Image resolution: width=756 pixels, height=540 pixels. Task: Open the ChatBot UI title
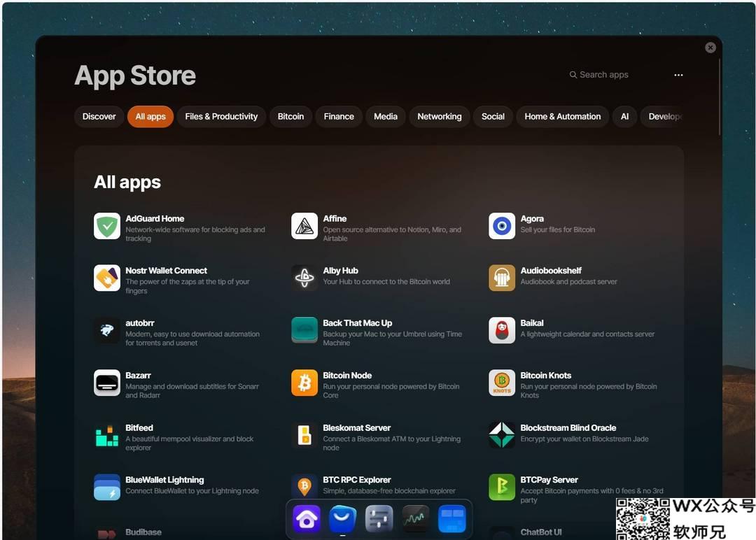(541, 532)
